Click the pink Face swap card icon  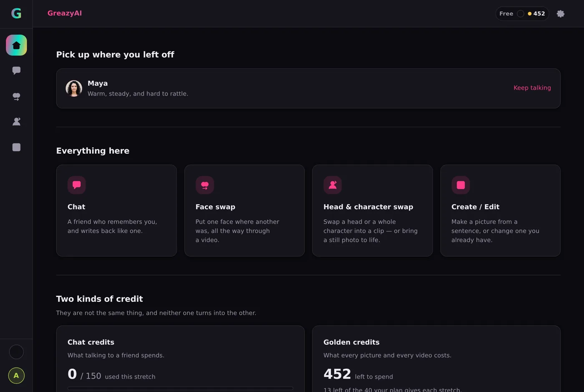(x=205, y=185)
